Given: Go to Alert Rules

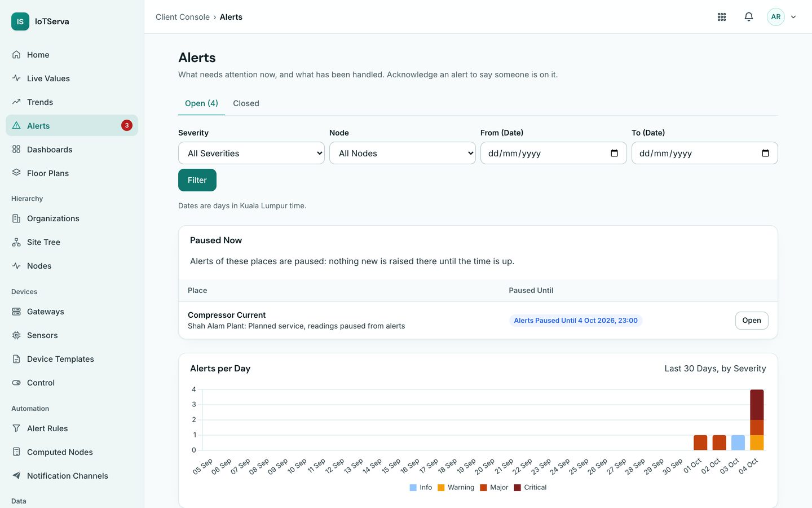Looking at the screenshot, I should pyautogui.click(x=72, y=428).
